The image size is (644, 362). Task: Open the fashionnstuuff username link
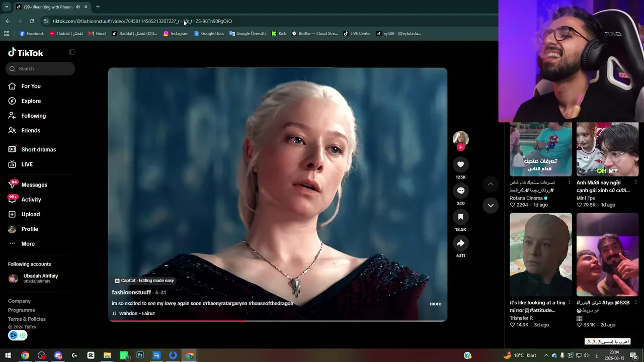pos(131,293)
